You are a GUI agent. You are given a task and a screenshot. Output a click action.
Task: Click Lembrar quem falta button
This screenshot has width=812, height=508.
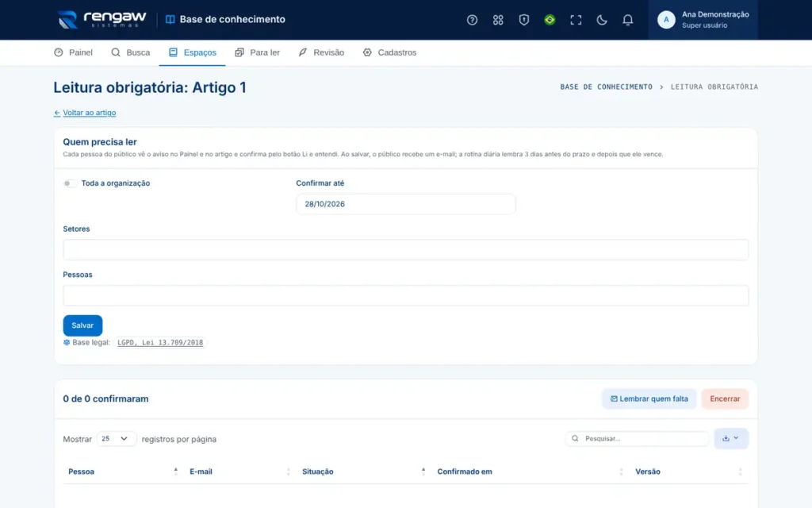649,398
